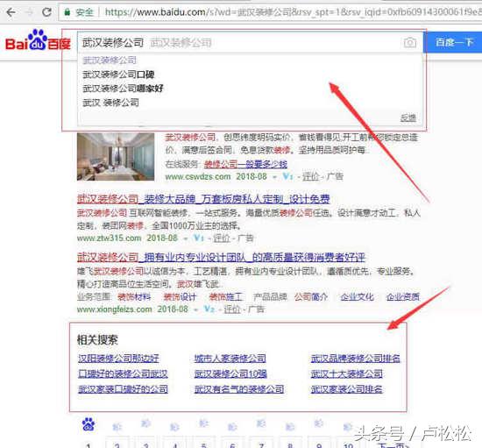Click the V1 badge beside www.cswdzs.com
Image resolution: width=482 pixels, height=448 pixels.
coord(287,176)
